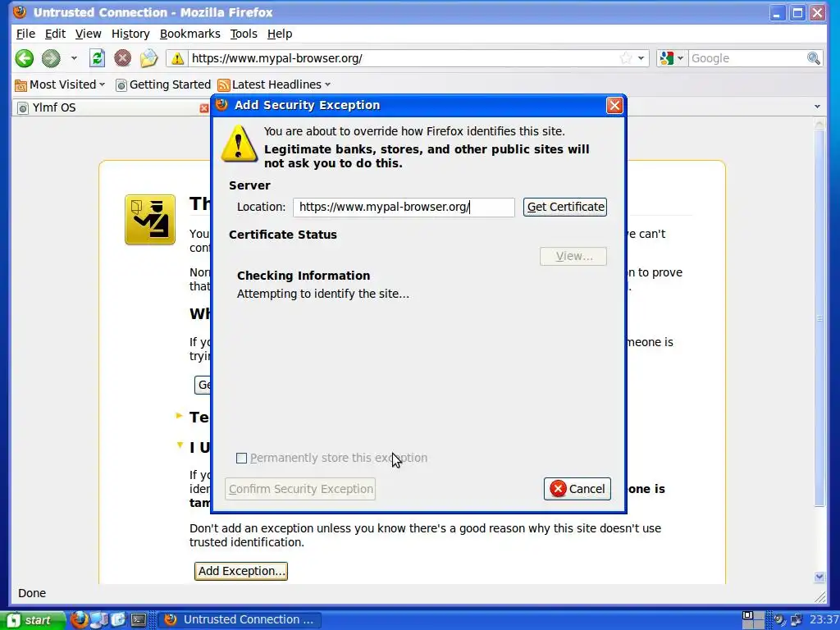The width and height of the screenshot is (840, 630).
Task: Open the back/forward history dropdown arrow
Action: coord(74,58)
